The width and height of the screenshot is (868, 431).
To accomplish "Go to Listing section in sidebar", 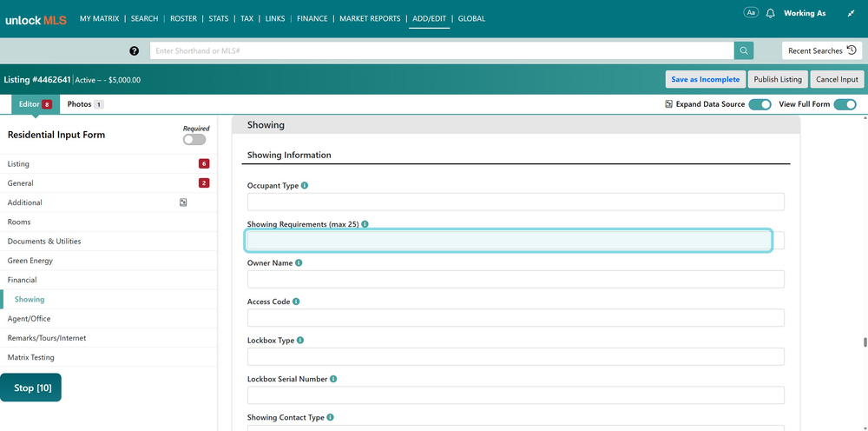I will tap(108, 164).
